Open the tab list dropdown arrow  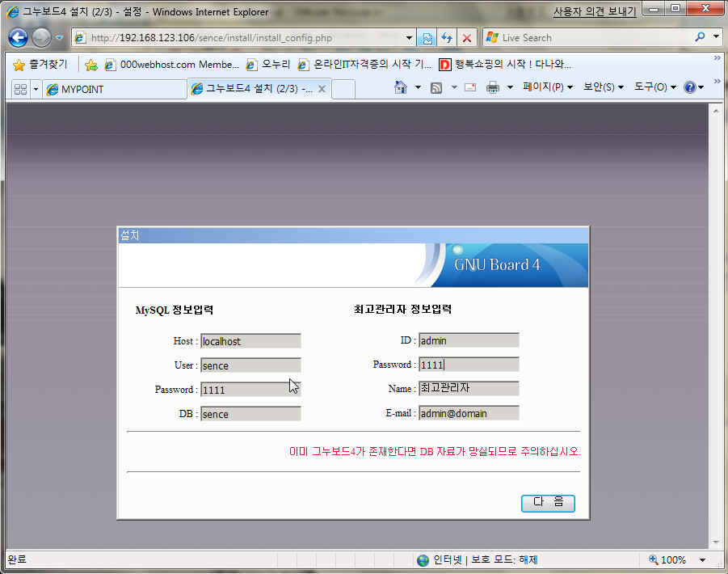(36, 89)
